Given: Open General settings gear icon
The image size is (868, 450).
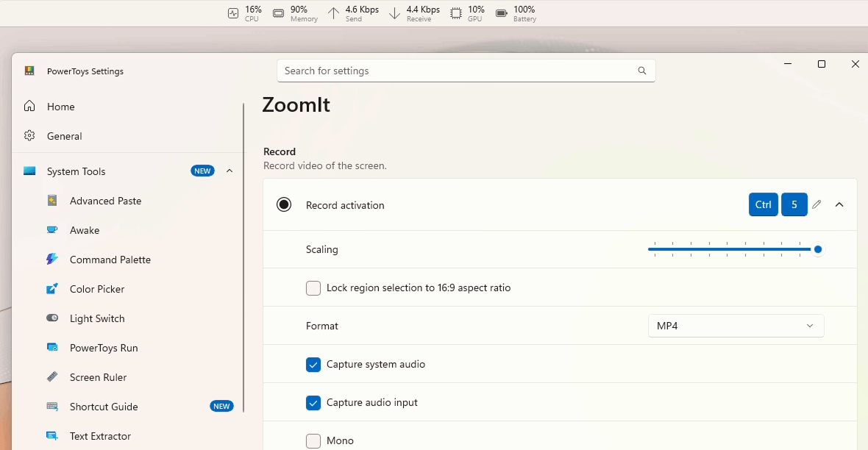Looking at the screenshot, I should coord(29,135).
